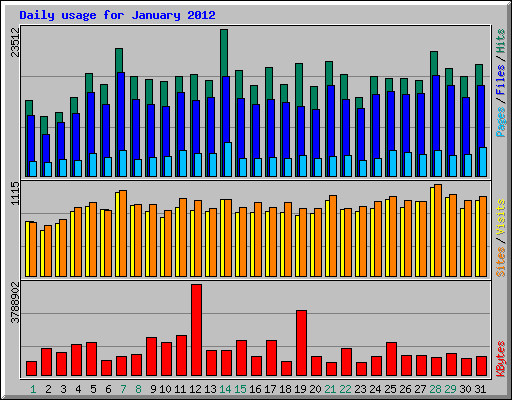Click the day 12 label on x-axis
Screen dimensions: 512x400
tap(195, 389)
